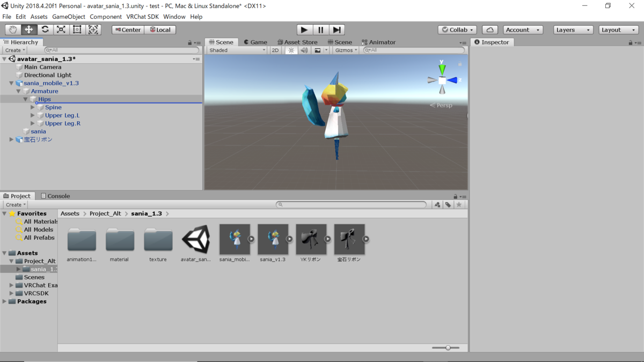Toggle the 2D view mode button
Image resolution: width=644 pixels, height=362 pixels.
click(x=275, y=50)
